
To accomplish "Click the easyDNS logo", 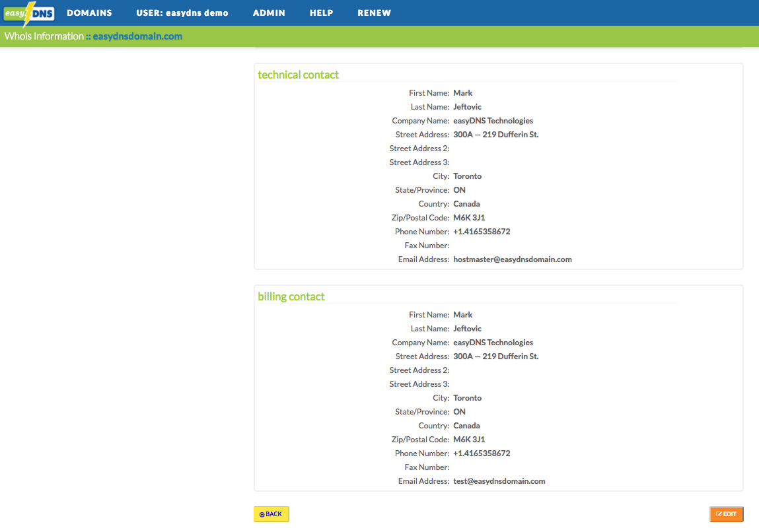I will [29, 14].
